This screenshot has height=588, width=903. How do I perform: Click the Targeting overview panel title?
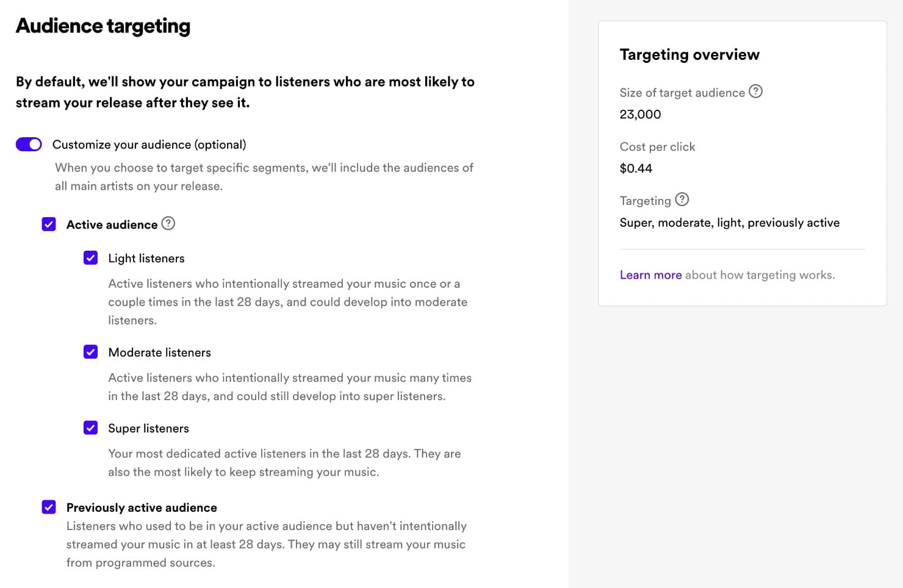689,55
